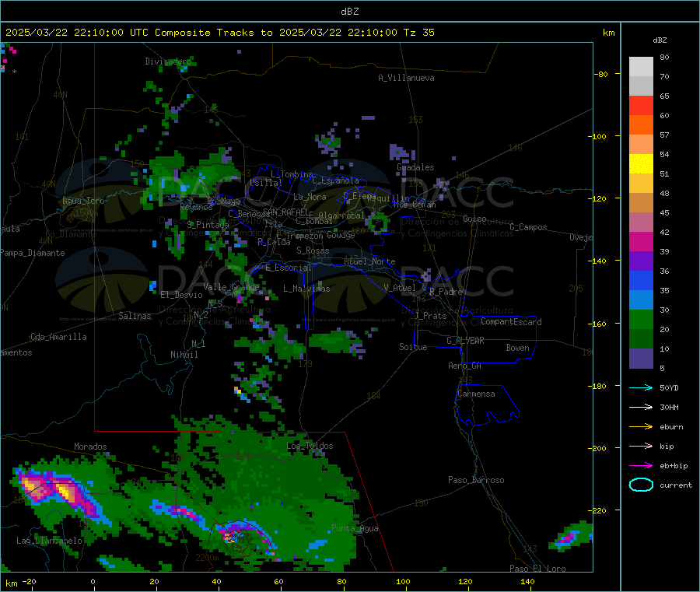Pick the purple 36-39 dBZ color band
This screenshot has width=700, height=592.
coord(641,261)
